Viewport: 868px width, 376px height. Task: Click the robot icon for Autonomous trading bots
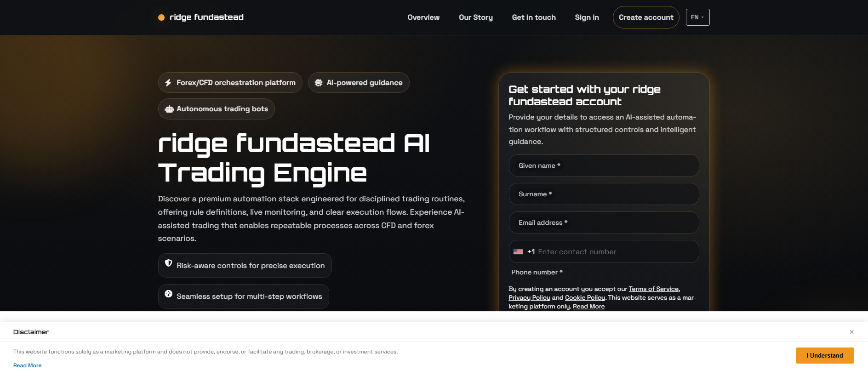tap(169, 109)
